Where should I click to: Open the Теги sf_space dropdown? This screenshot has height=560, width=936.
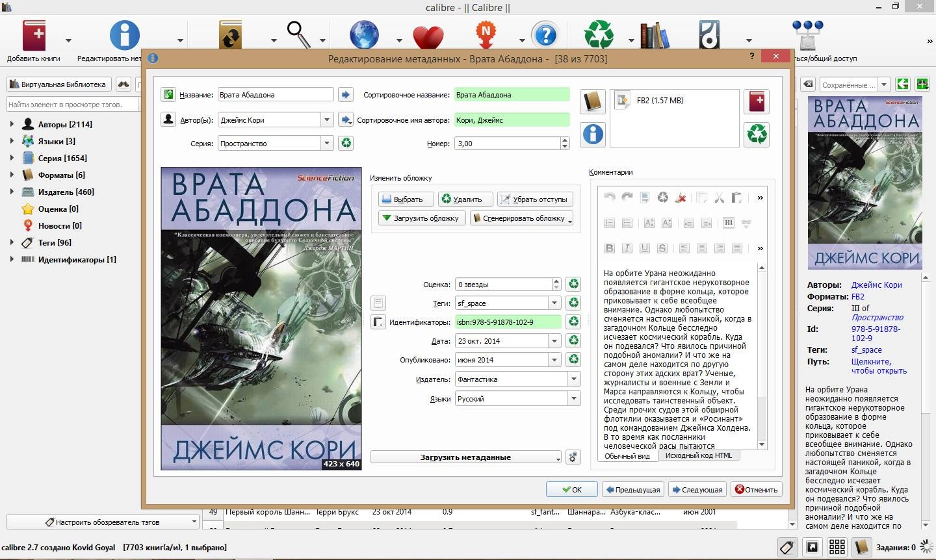click(554, 303)
